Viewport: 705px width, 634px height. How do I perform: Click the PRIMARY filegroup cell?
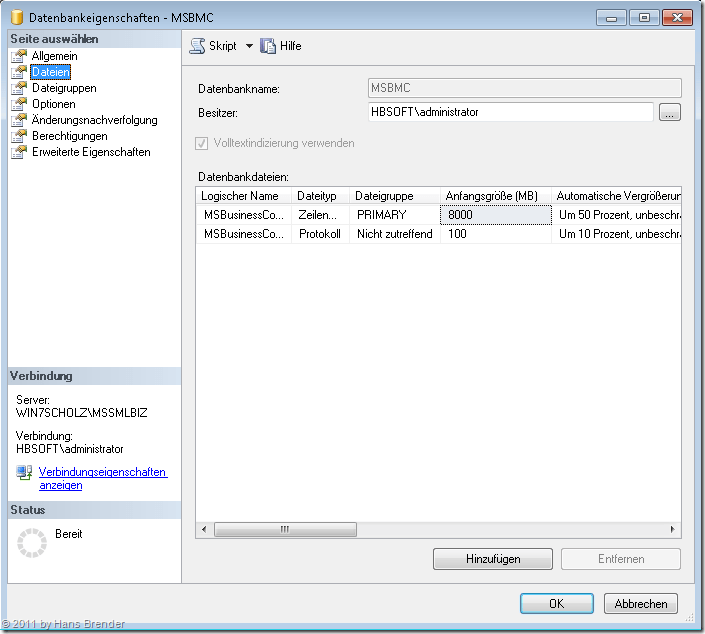[x=395, y=215]
